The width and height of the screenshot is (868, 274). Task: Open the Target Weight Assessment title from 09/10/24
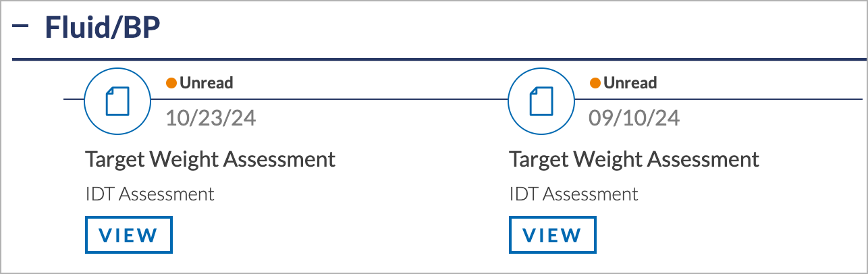(x=634, y=159)
